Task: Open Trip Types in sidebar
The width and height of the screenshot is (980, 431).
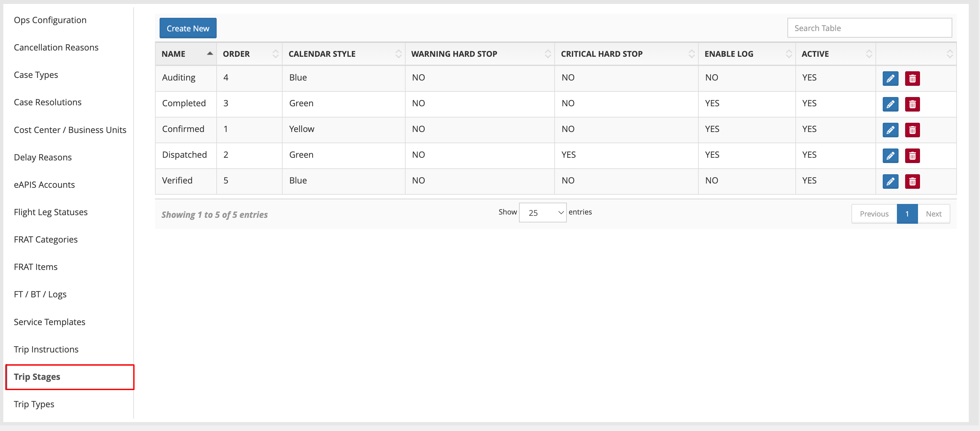Action: click(x=34, y=404)
